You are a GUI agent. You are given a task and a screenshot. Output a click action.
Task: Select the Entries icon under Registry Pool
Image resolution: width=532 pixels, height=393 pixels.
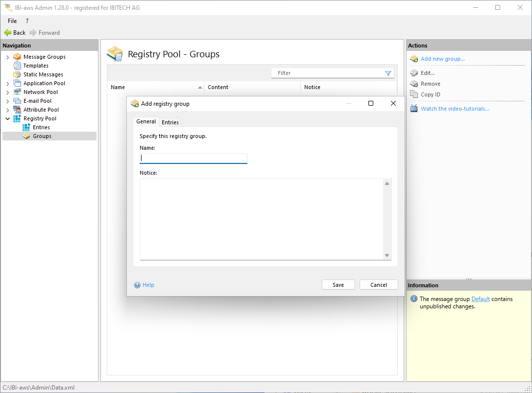click(26, 127)
